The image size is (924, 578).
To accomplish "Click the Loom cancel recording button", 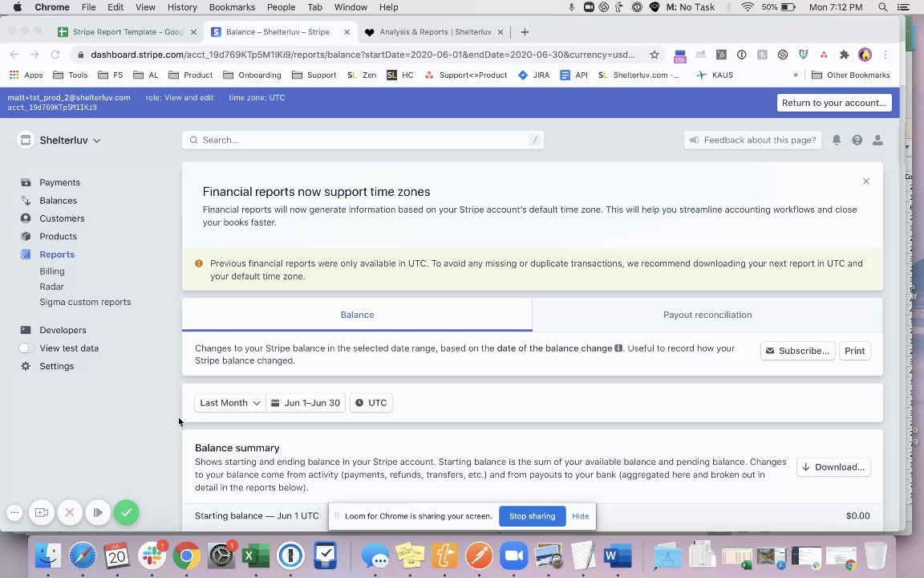I will click(70, 512).
